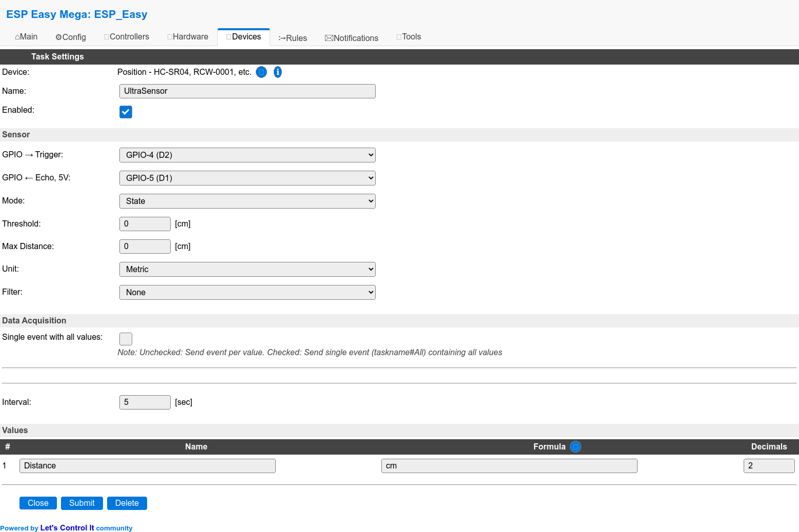Open the Filter dropdown showing None
This screenshot has width=799, height=532.
click(x=248, y=292)
